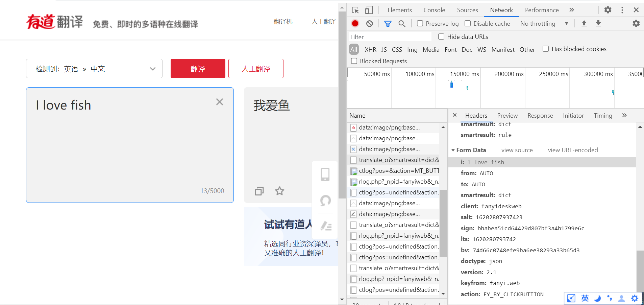Open the Timing tab
This screenshot has height=305, width=644.
(x=603, y=116)
